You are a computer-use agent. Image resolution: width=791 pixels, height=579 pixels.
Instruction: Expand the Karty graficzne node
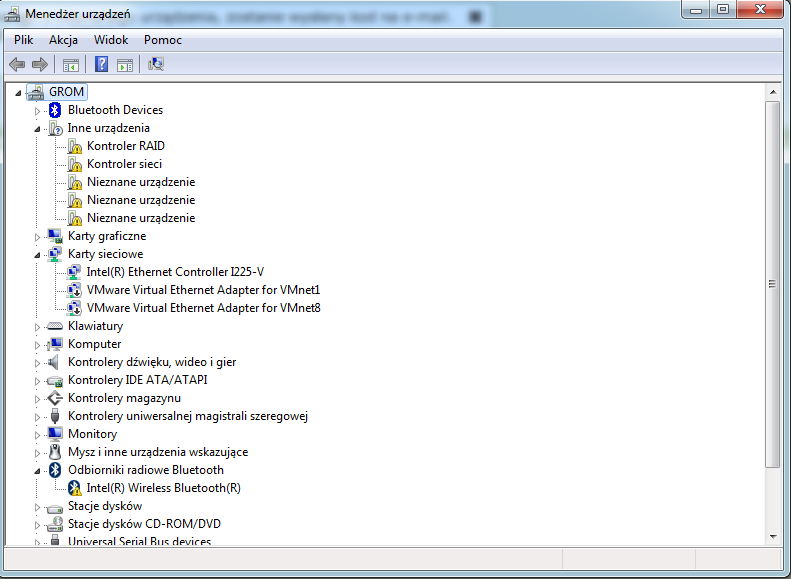point(37,237)
